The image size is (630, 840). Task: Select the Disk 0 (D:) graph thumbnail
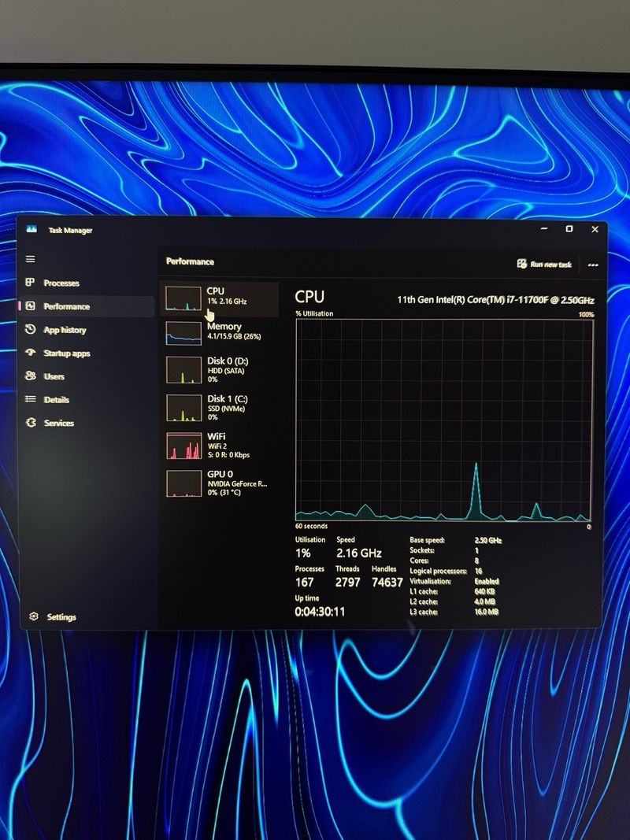point(183,370)
